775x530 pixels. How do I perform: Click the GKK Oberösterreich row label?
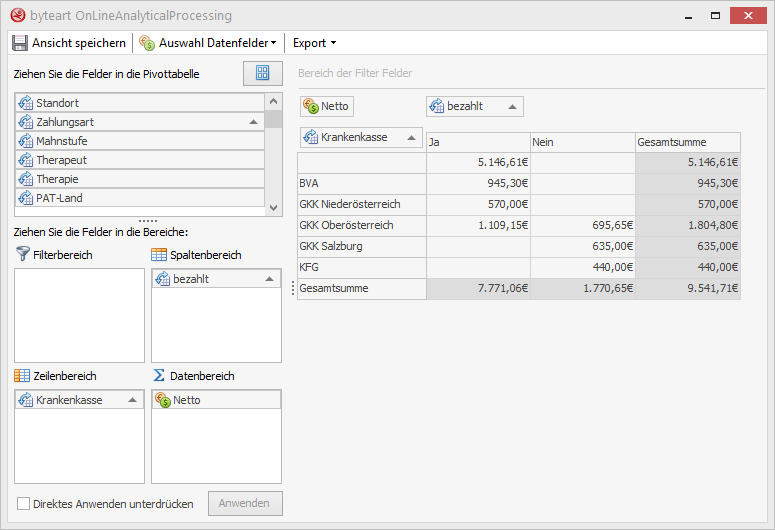coord(346,226)
